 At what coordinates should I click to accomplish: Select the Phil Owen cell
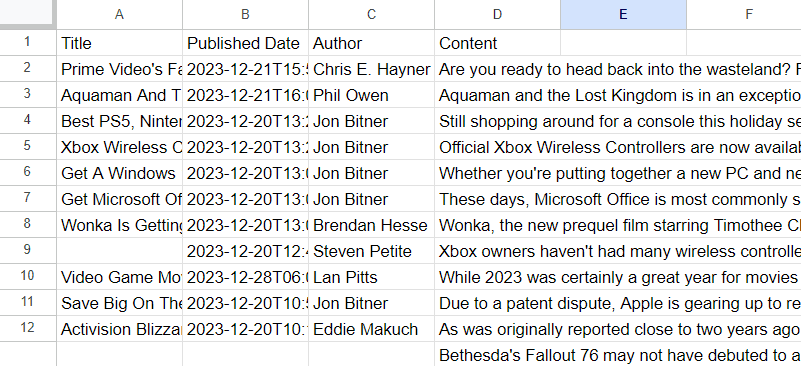click(371, 95)
